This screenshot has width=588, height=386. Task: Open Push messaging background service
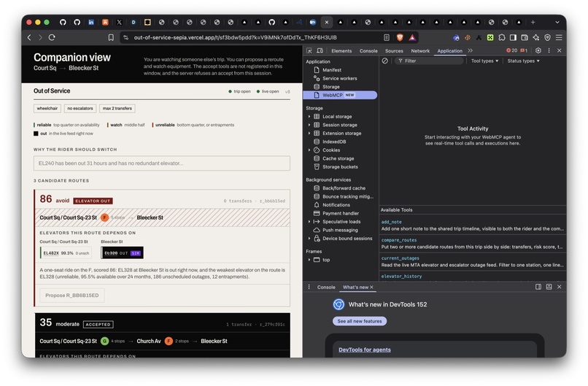340,230
